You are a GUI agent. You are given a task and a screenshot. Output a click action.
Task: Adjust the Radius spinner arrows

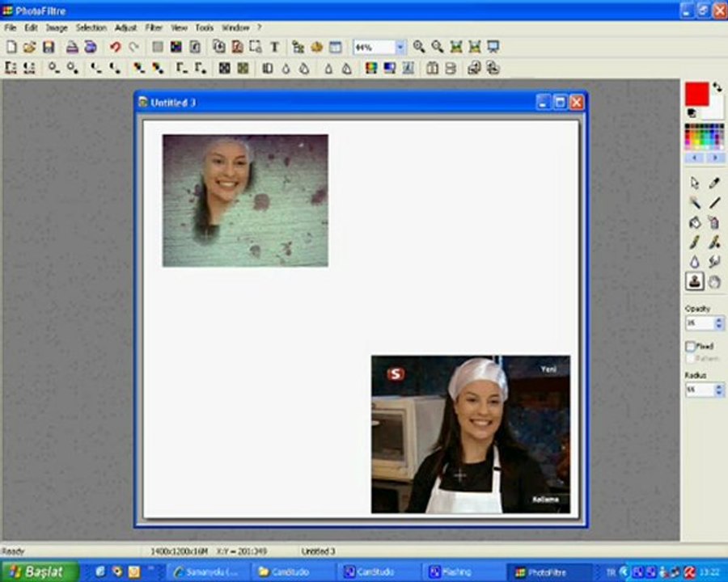(x=719, y=390)
